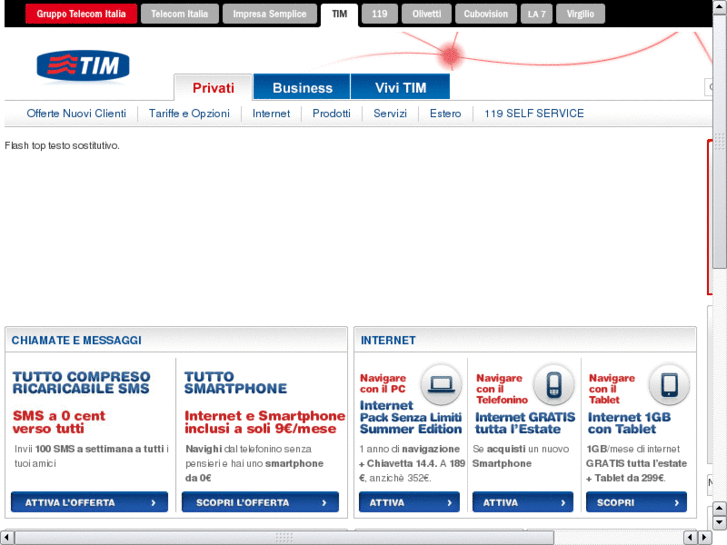Open Tariffe e Opzioni menu

click(189, 113)
